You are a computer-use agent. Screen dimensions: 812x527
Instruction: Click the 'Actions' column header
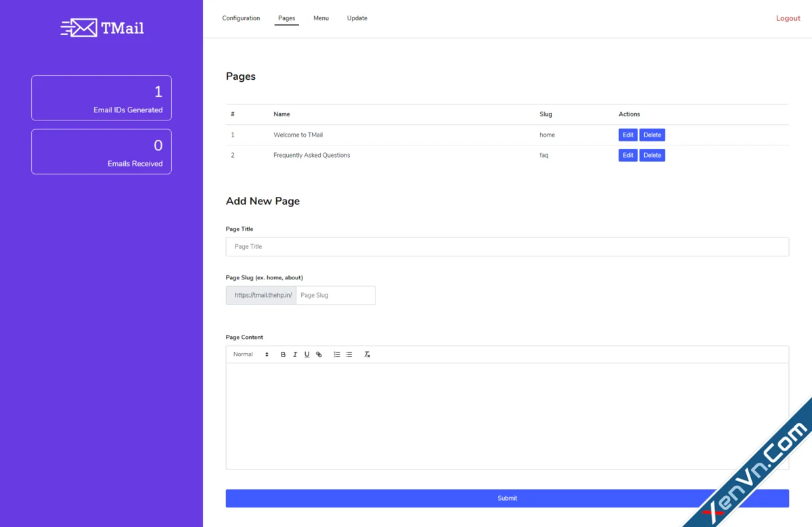[x=629, y=114]
